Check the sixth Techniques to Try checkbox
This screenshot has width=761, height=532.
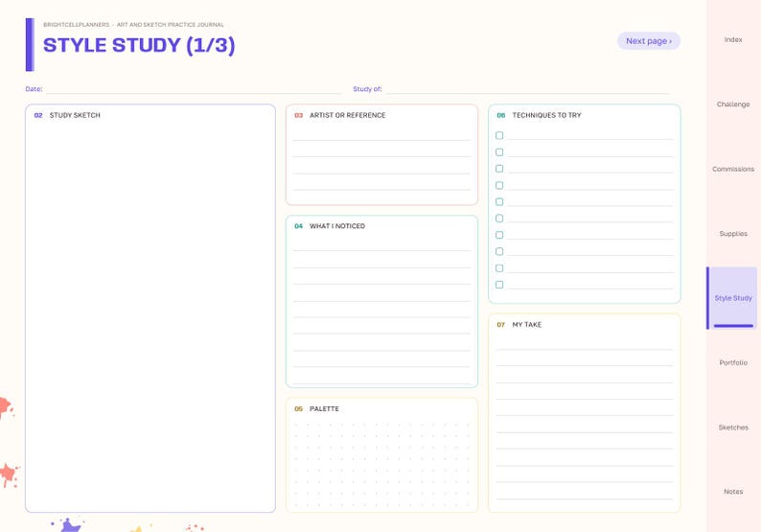click(499, 219)
